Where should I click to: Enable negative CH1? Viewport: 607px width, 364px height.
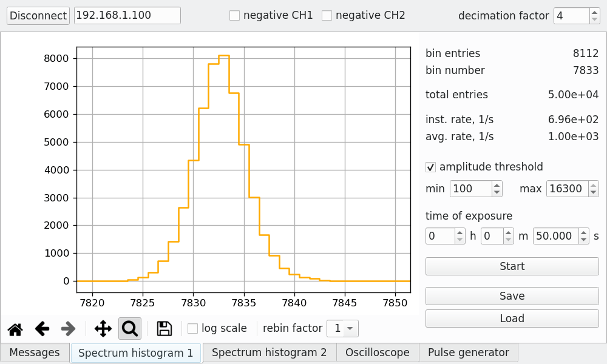pyautogui.click(x=234, y=15)
